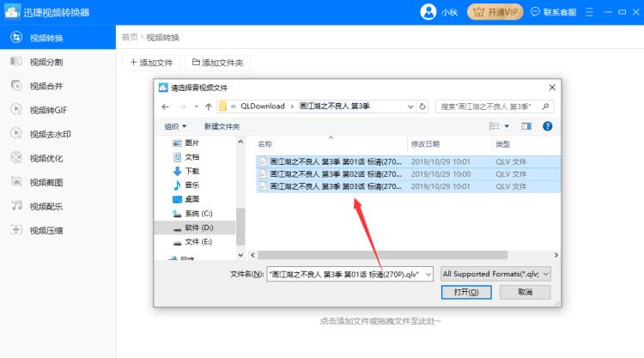
Task: Select 软件 (D:) drive in the tree
Action: (195, 228)
